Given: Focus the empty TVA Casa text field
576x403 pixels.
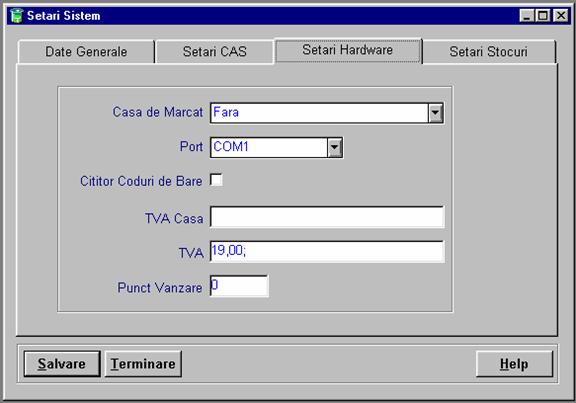Looking at the screenshot, I should [x=327, y=217].
